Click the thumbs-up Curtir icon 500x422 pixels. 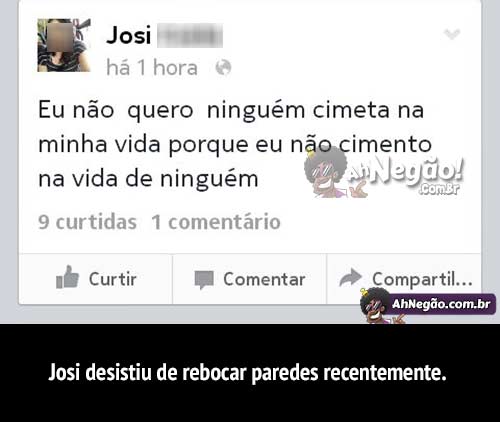67,277
